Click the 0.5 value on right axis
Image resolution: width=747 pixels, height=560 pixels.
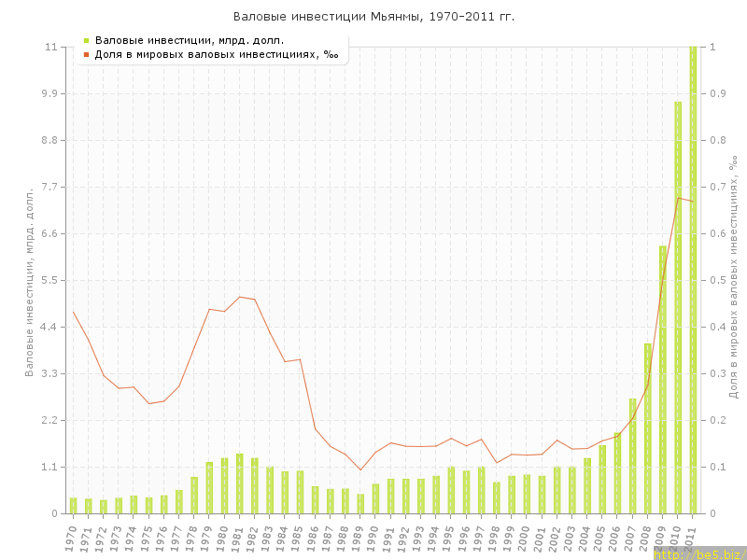click(716, 280)
